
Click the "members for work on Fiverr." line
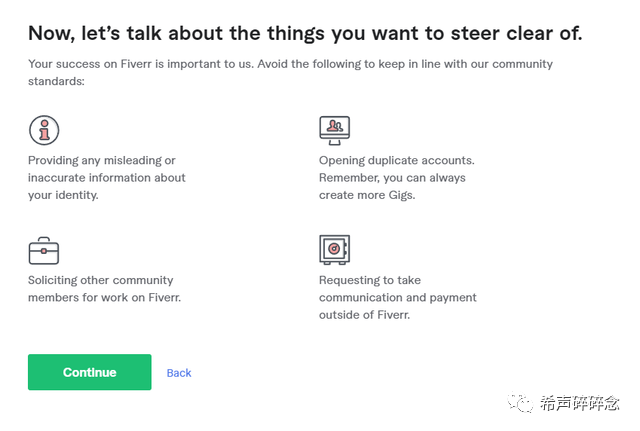105,298
